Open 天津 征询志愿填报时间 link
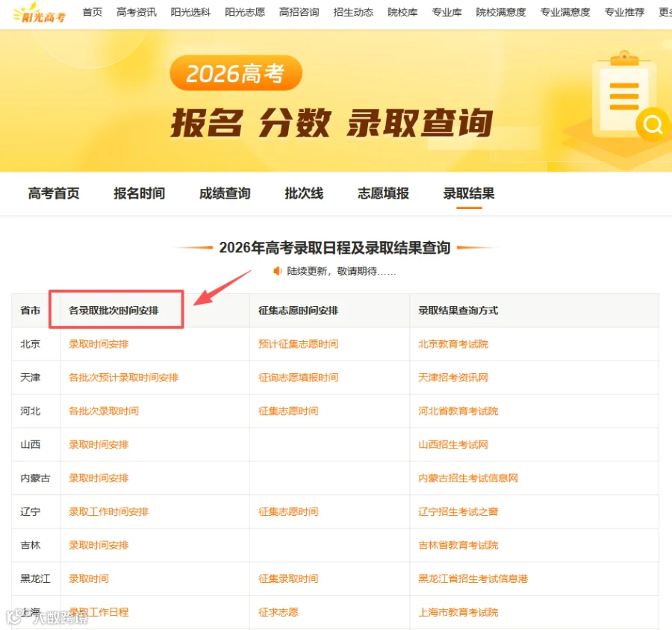The width and height of the screenshot is (672, 630). coord(298,378)
